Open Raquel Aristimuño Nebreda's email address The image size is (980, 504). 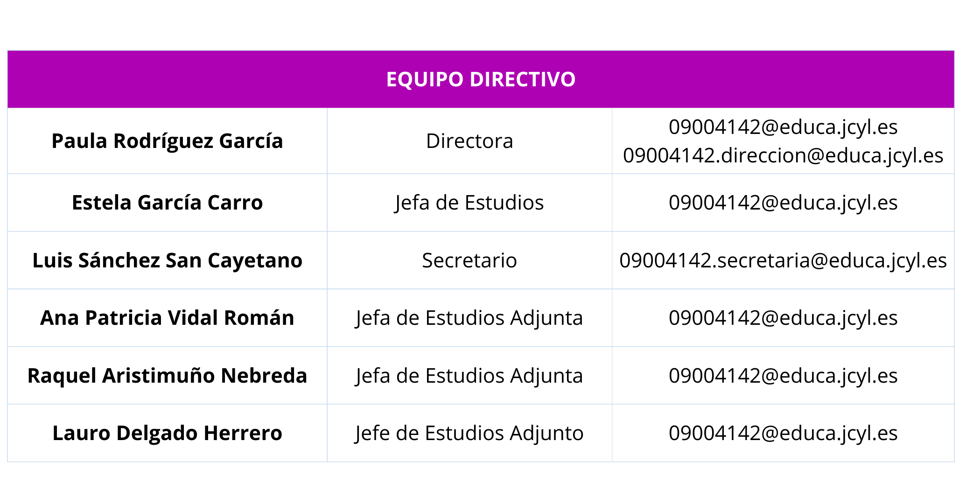pos(783,376)
